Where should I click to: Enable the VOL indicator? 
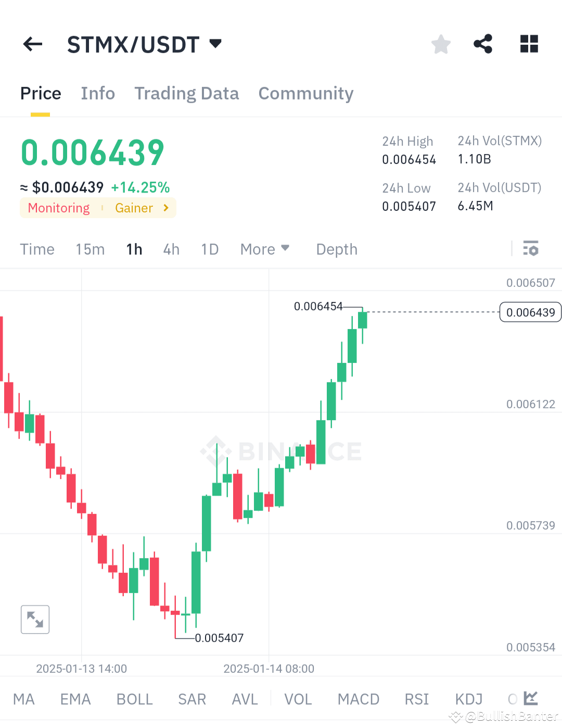[298, 699]
